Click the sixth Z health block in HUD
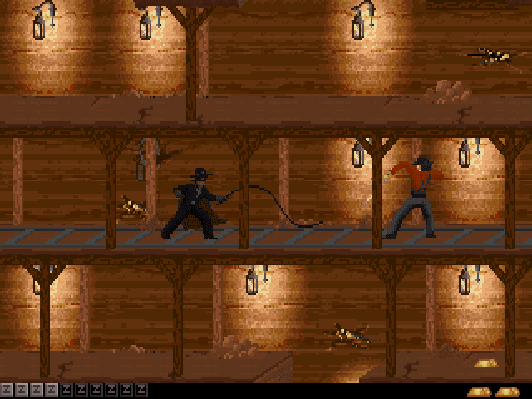Image resolution: width=532 pixels, height=399 pixels. coord(81,391)
